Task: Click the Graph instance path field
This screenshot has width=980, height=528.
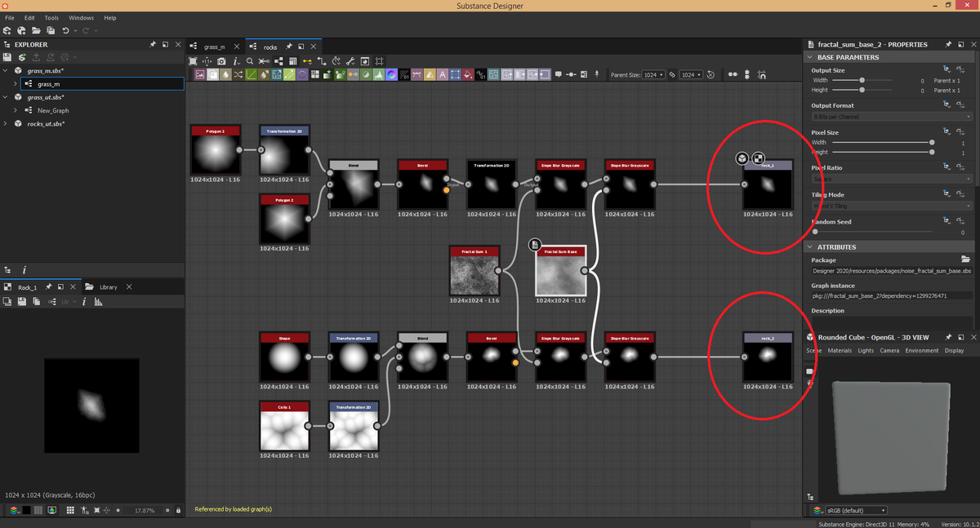Action: (x=892, y=295)
